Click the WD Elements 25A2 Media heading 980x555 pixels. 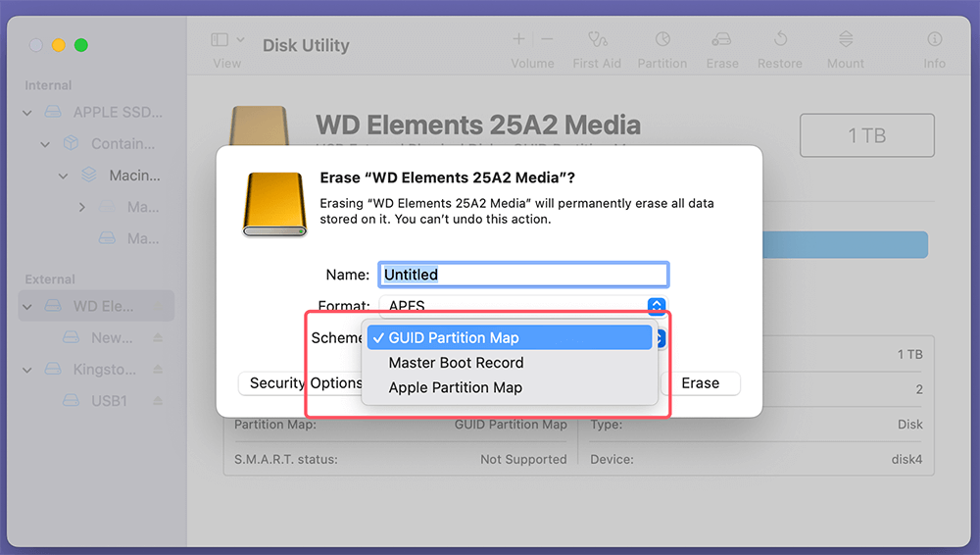pyautogui.click(x=478, y=126)
